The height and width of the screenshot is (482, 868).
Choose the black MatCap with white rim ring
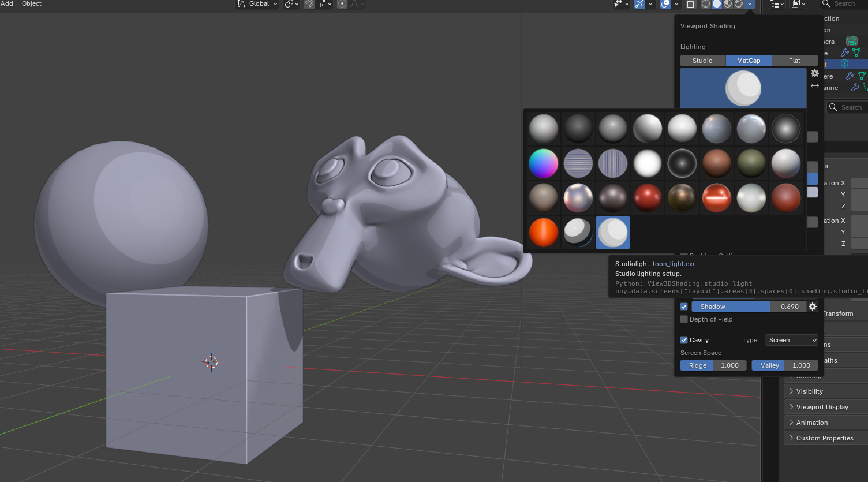coord(682,163)
